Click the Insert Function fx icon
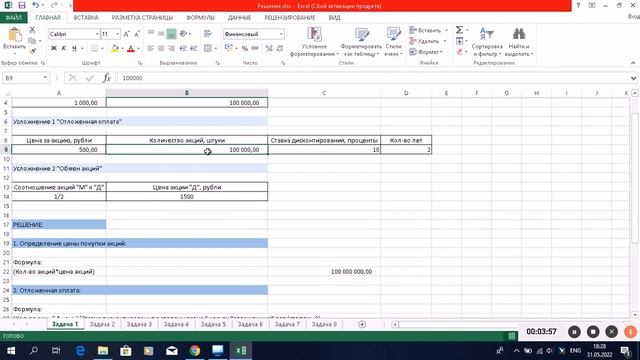The height and width of the screenshot is (360, 640). (107, 78)
